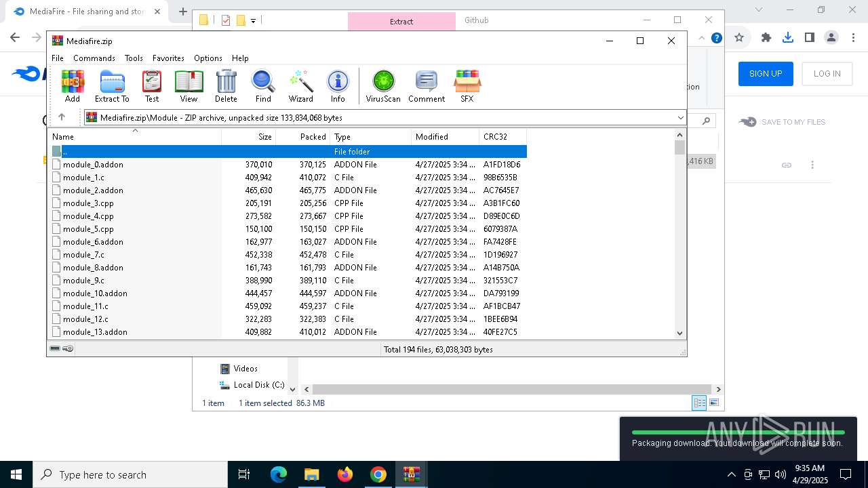Open Explorer quick access toolbar dropdown
The image size is (868, 488).
coord(253,20)
